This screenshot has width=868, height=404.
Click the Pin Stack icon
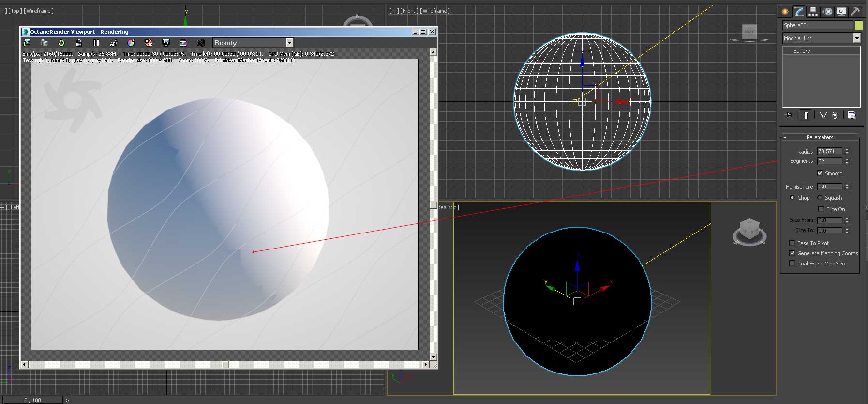pos(789,115)
